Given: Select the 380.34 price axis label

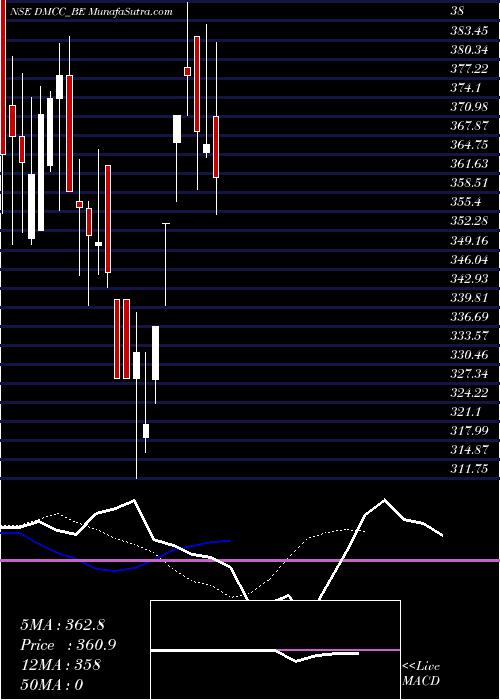Looking at the screenshot, I should point(469,50).
